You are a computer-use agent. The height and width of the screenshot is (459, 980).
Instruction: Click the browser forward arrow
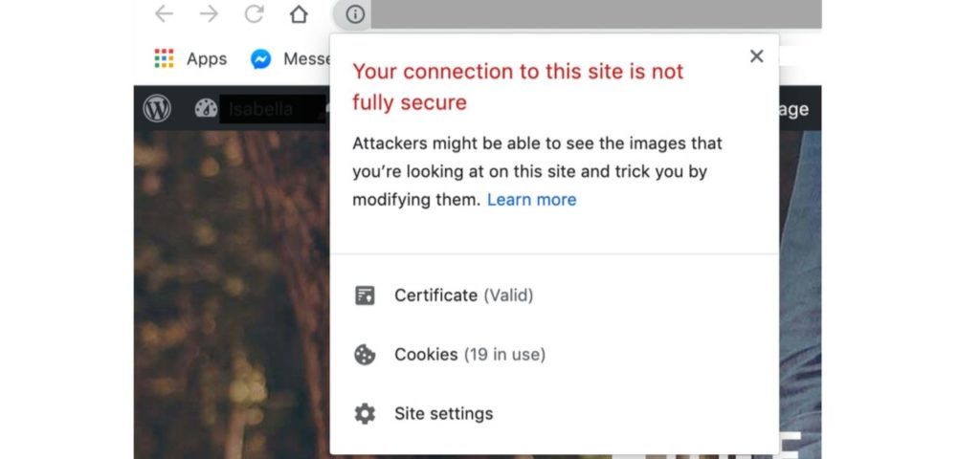click(209, 13)
